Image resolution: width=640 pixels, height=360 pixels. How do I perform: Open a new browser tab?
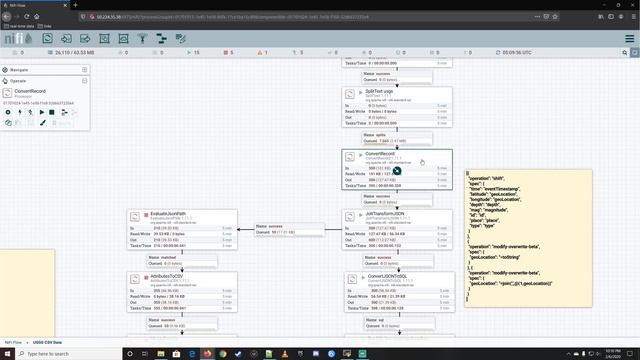point(76,5)
